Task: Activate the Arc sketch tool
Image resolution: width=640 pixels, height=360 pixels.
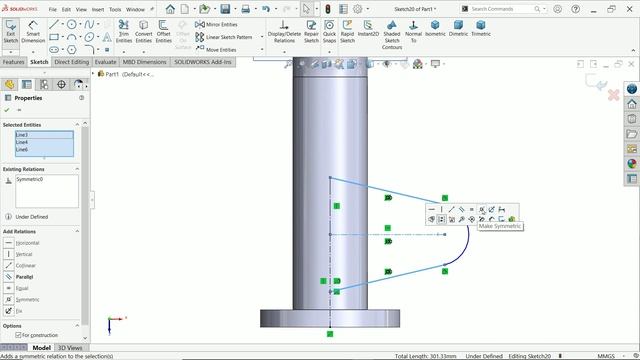Action: [x=71, y=37]
